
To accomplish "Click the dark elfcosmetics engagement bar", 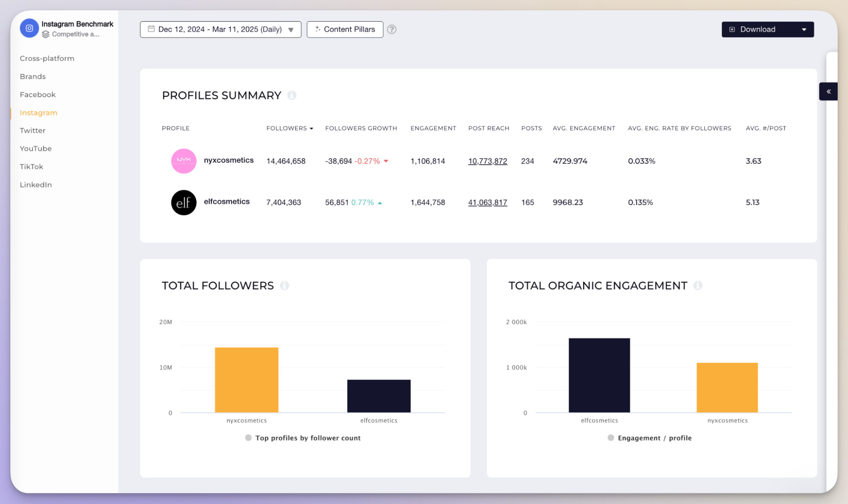I will point(599,375).
